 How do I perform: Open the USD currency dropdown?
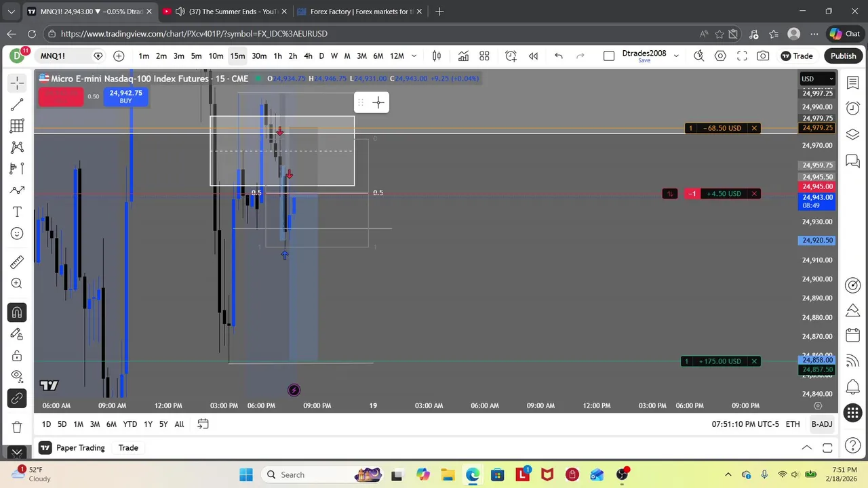816,79
